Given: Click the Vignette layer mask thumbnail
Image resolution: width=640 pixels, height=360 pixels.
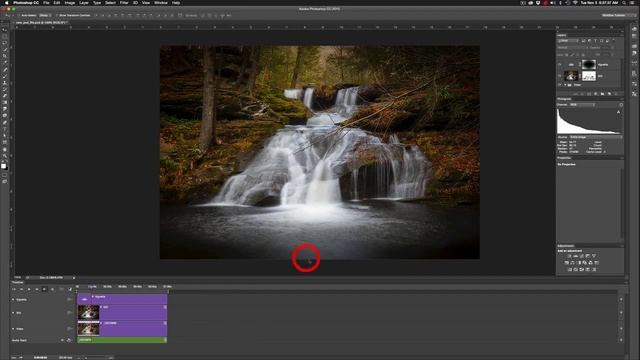Looking at the screenshot, I should (x=589, y=64).
